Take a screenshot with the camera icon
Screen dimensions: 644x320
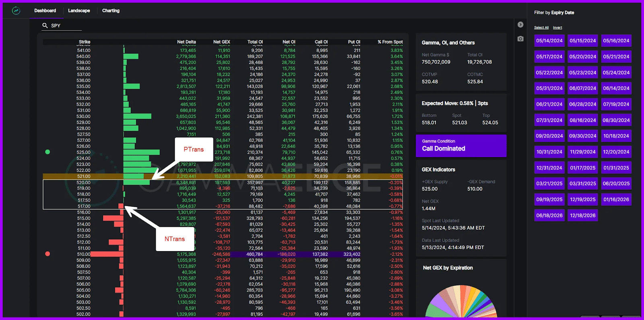(520, 39)
